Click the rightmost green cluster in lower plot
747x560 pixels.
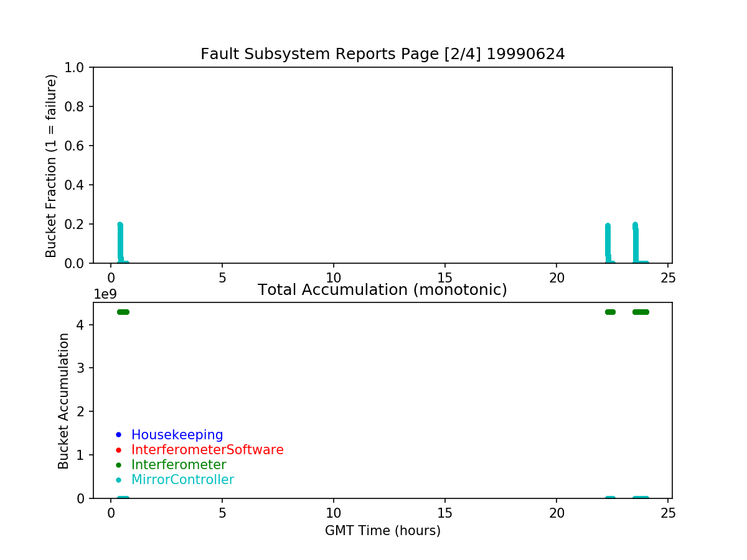[x=641, y=312]
